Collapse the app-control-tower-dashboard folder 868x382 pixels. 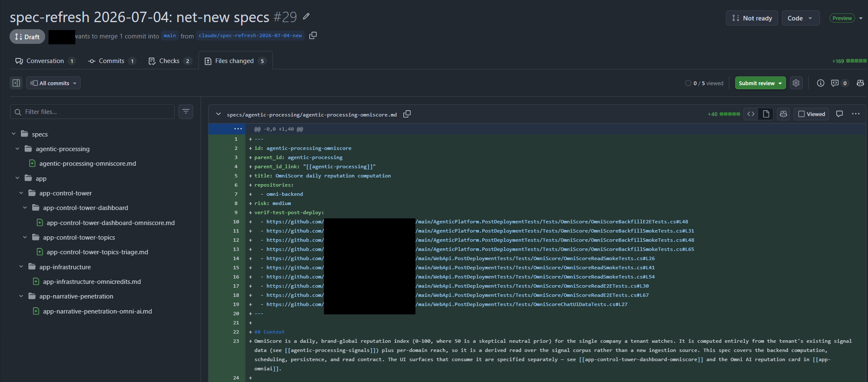pyautogui.click(x=25, y=207)
